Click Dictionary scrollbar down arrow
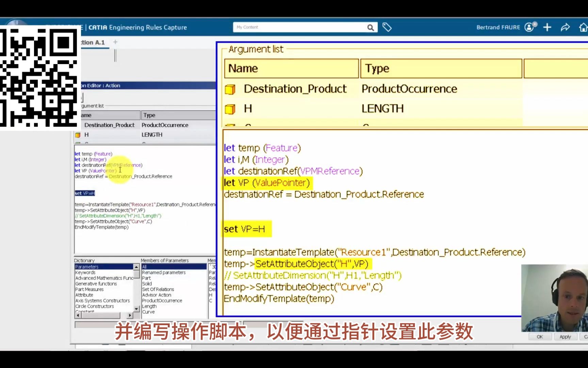 pos(136,309)
